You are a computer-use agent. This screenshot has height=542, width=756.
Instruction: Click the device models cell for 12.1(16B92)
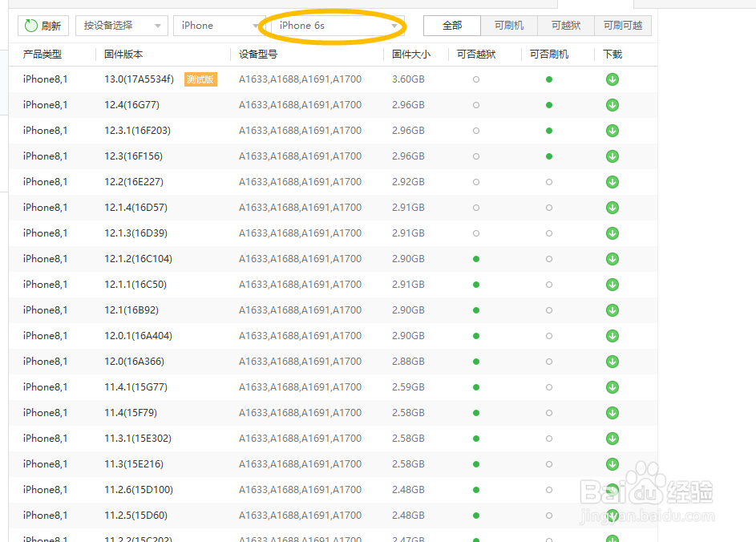pyautogui.click(x=300, y=310)
